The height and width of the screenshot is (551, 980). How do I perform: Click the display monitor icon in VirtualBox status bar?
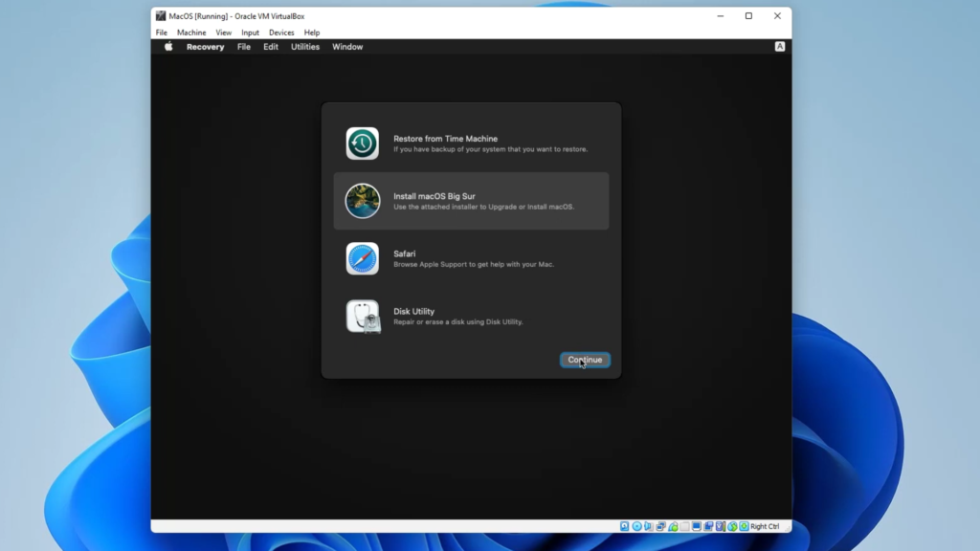(x=697, y=527)
